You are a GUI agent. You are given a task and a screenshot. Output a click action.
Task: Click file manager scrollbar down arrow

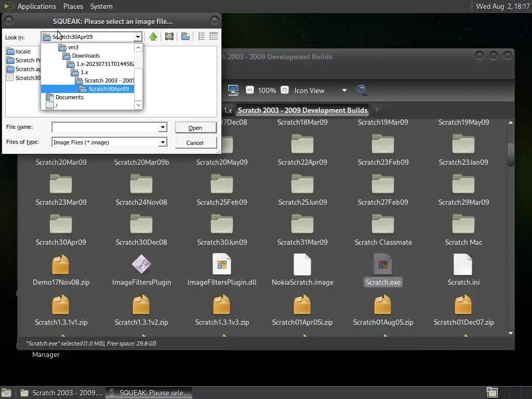click(x=511, y=333)
